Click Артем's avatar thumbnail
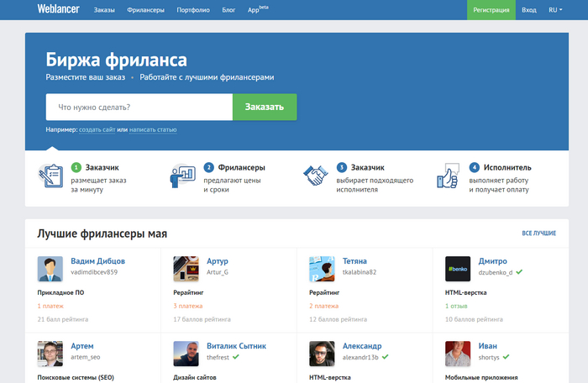The height and width of the screenshot is (383, 588). (50, 354)
